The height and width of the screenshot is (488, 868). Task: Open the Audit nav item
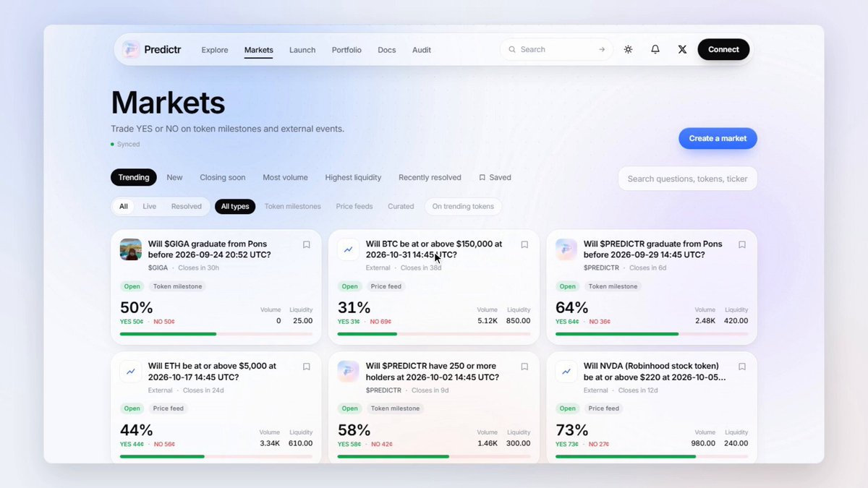[422, 50]
